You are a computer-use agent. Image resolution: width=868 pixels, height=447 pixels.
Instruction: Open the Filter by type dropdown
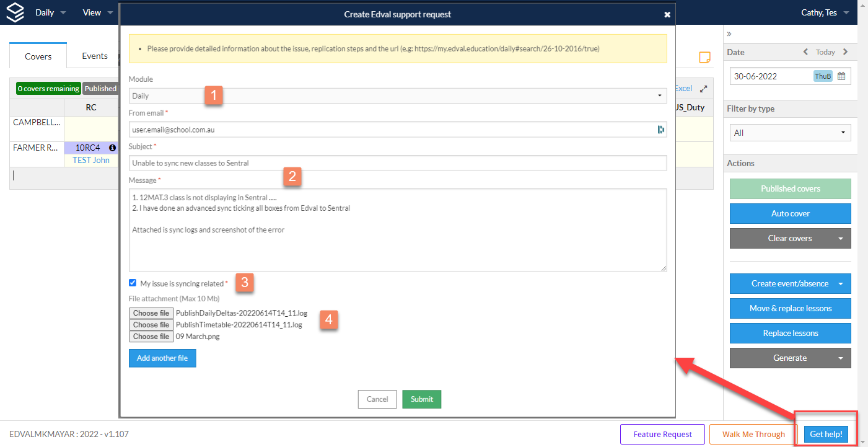click(790, 133)
